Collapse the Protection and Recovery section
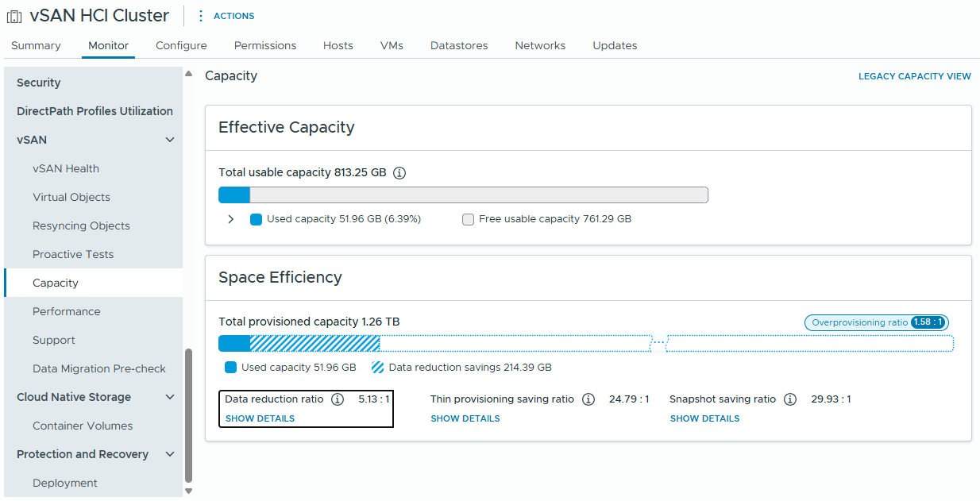Viewport: 980px width, 501px height. 169,454
